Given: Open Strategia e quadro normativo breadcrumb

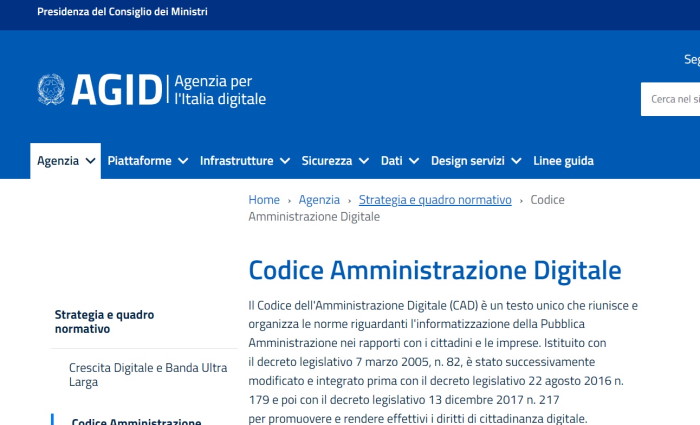Looking at the screenshot, I should click(435, 200).
